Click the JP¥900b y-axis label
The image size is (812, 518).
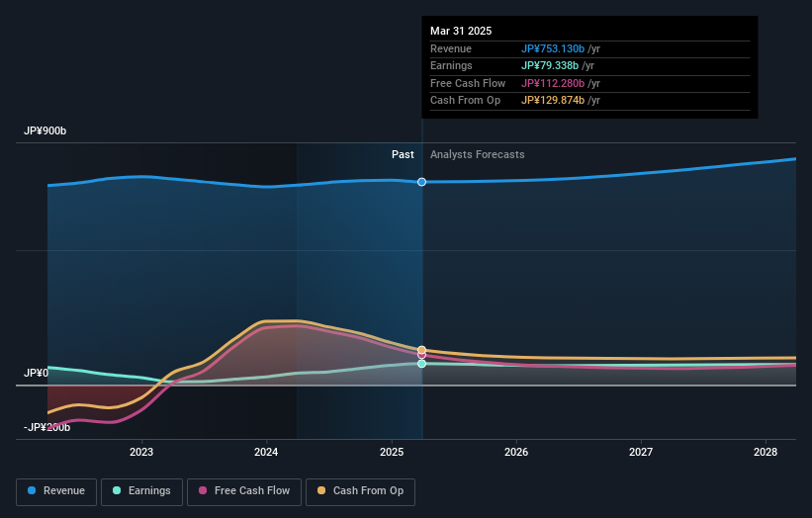tap(45, 130)
